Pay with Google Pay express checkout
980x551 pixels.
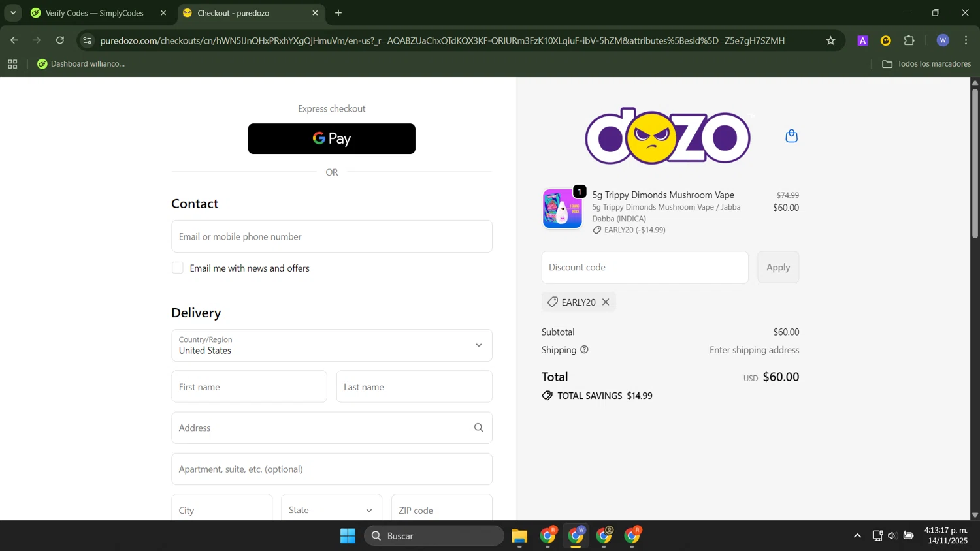pyautogui.click(x=331, y=138)
